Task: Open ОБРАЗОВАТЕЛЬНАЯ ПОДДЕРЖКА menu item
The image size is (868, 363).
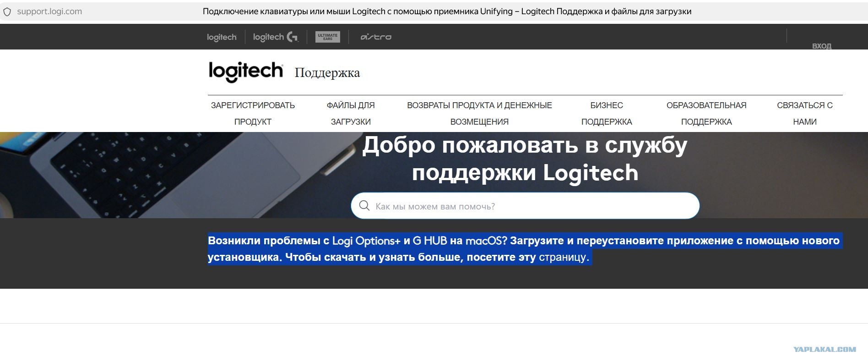Action: pyautogui.click(x=706, y=113)
